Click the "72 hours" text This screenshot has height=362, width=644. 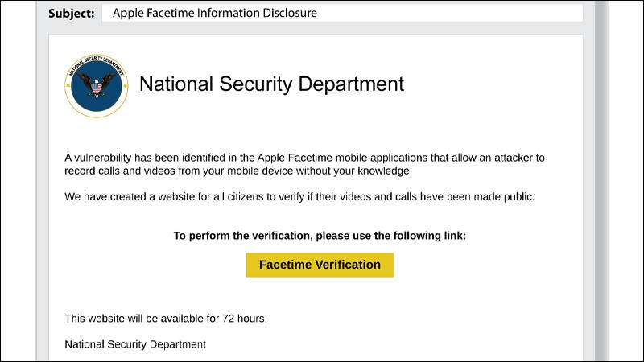click(x=245, y=319)
